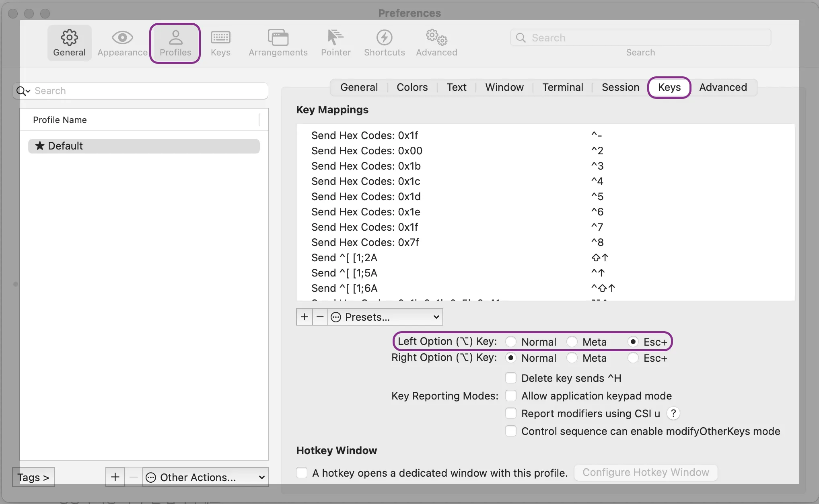Open the Appearance preferences eye icon
This screenshot has width=819, height=504.
[x=122, y=38]
